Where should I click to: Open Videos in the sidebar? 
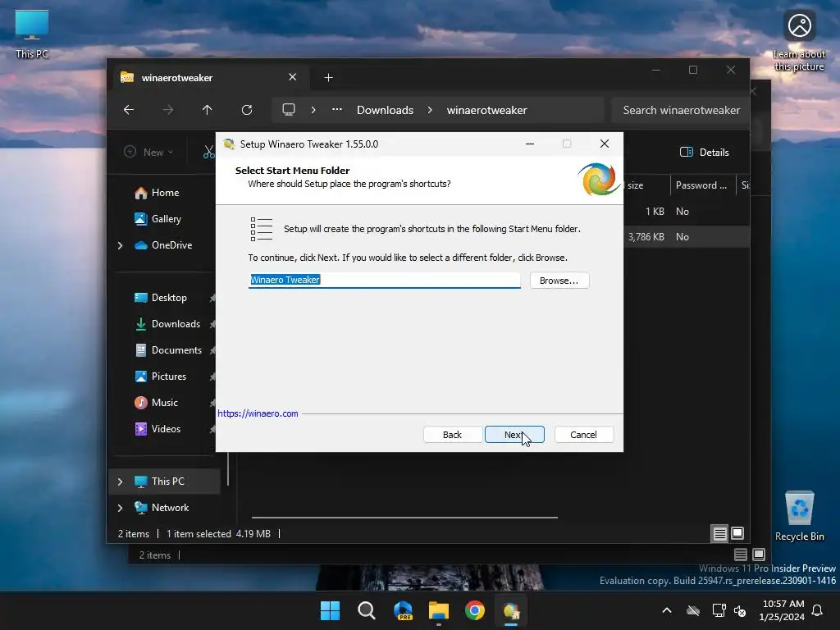166,428
